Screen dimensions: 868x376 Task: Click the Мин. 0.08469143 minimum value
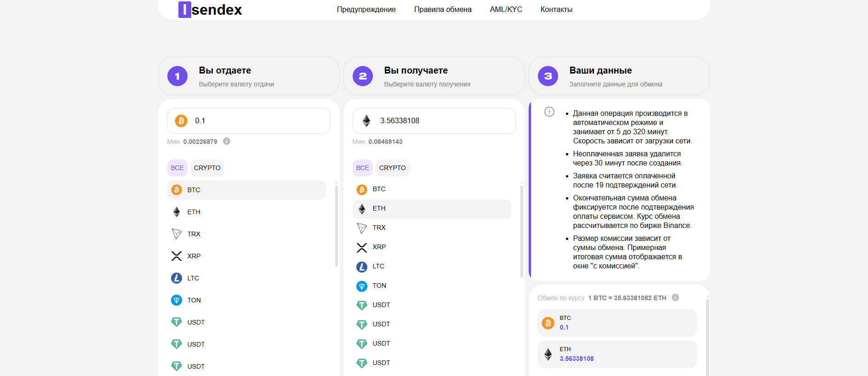(x=377, y=142)
